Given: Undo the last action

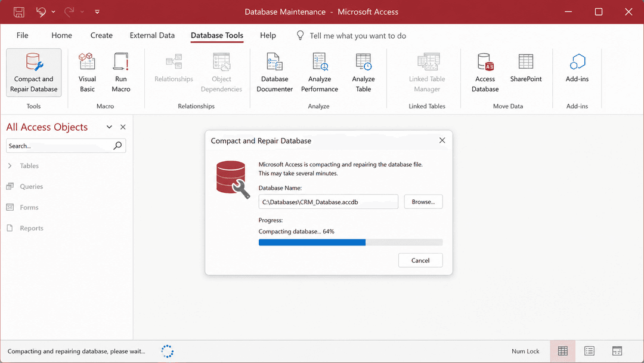Looking at the screenshot, I should click(41, 12).
